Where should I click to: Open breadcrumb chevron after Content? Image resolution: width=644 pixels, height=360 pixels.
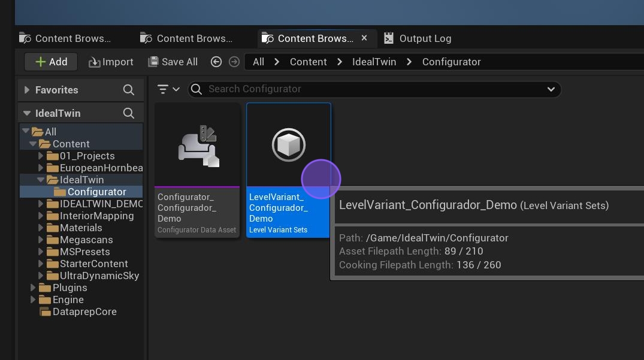coord(339,62)
